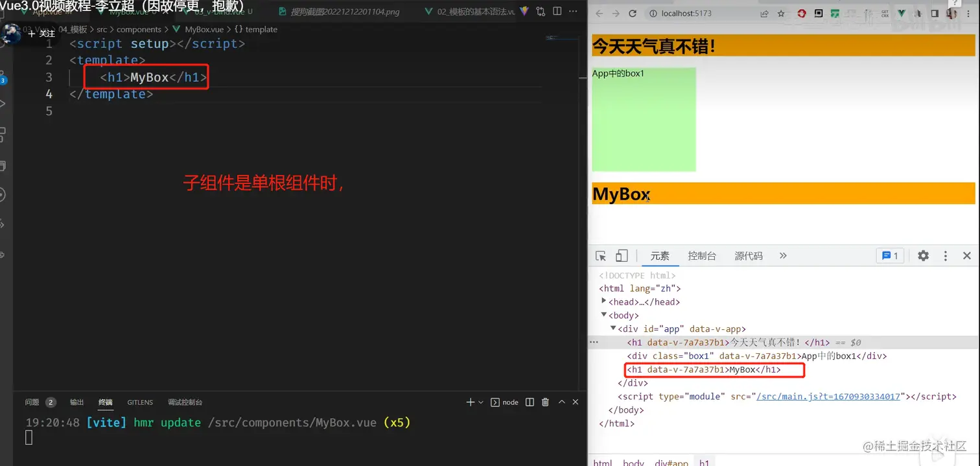Collapse the body element node
980x466 pixels.
click(604, 315)
